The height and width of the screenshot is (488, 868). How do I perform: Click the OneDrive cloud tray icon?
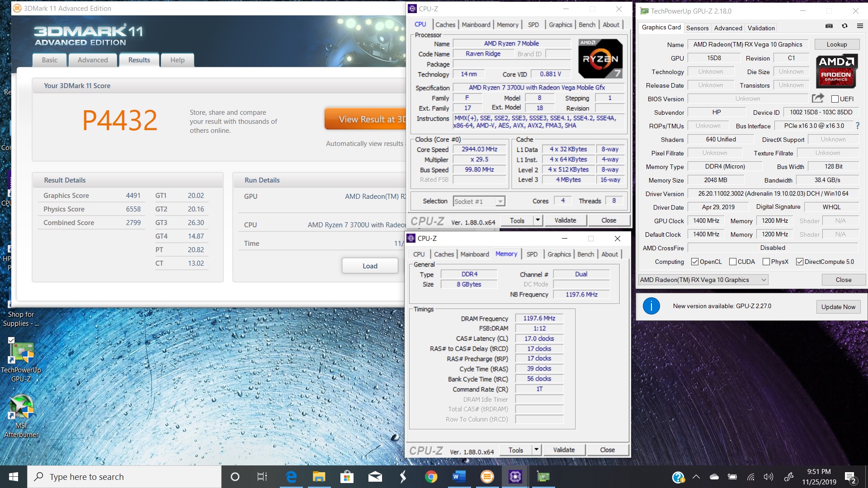click(714, 477)
